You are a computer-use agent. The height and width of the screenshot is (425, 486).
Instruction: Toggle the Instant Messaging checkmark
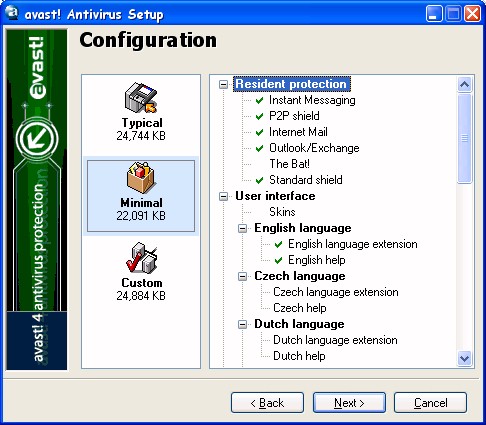pyautogui.click(x=259, y=100)
